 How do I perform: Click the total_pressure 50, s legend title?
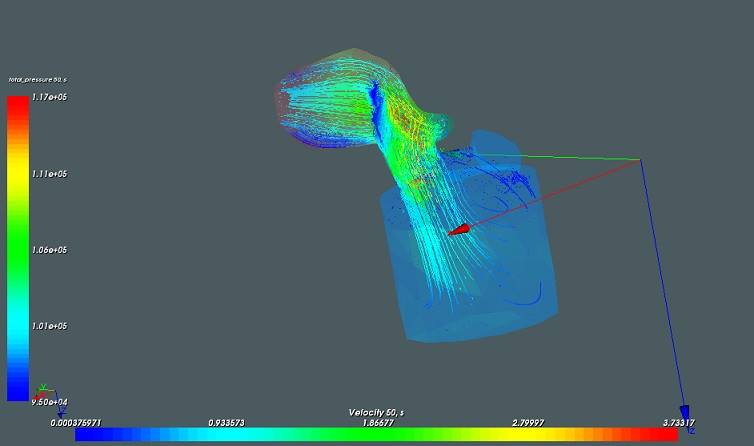click(38, 79)
